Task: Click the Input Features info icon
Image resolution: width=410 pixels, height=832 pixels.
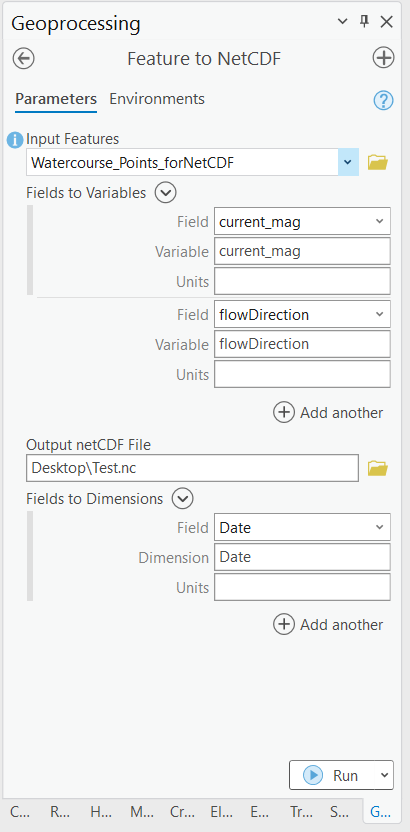Action: coord(15,141)
